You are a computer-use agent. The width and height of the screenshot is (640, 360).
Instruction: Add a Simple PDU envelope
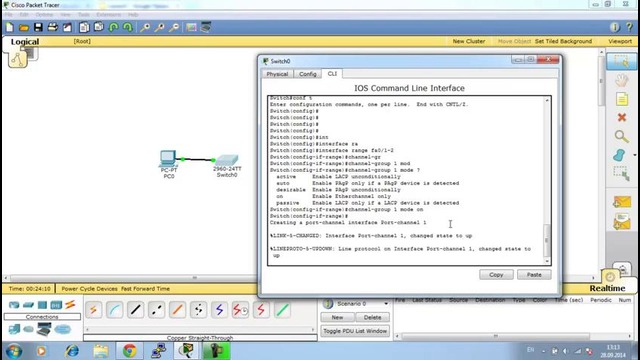(622, 202)
